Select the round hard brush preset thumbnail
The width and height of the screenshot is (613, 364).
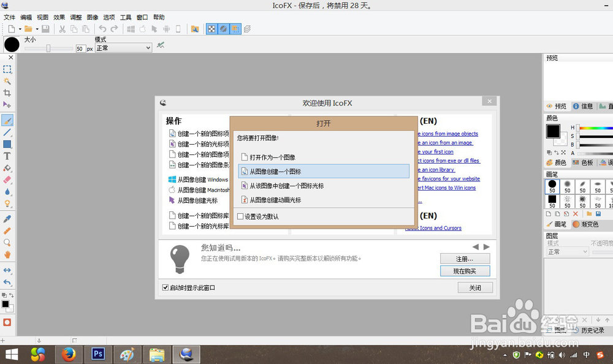click(x=552, y=186)
